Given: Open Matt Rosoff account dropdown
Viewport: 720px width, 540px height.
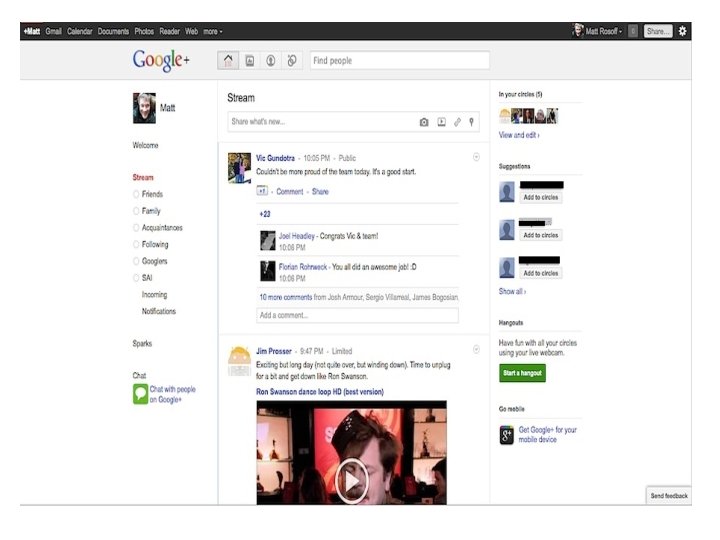Looking at the screenshot, I should [x=604, y=31].
